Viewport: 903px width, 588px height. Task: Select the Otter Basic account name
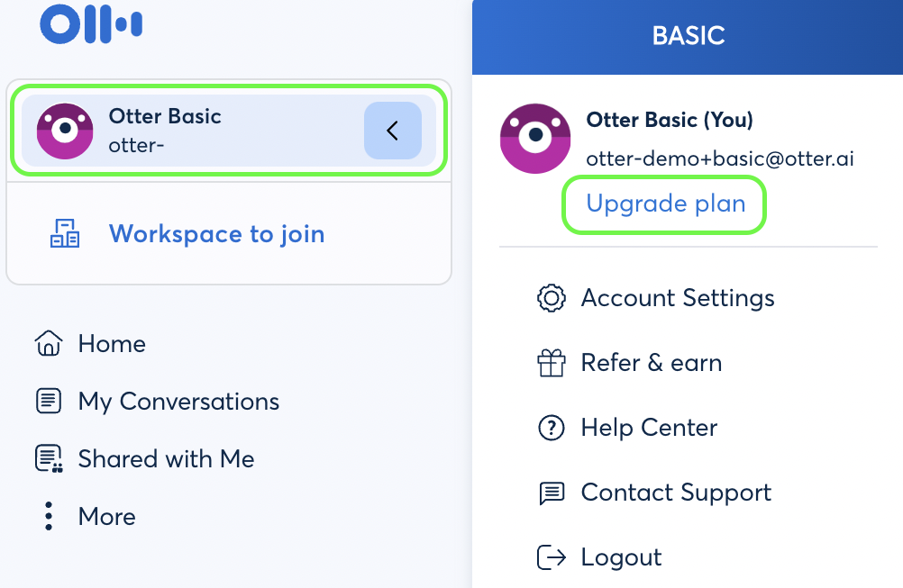[x=165, y=116]
